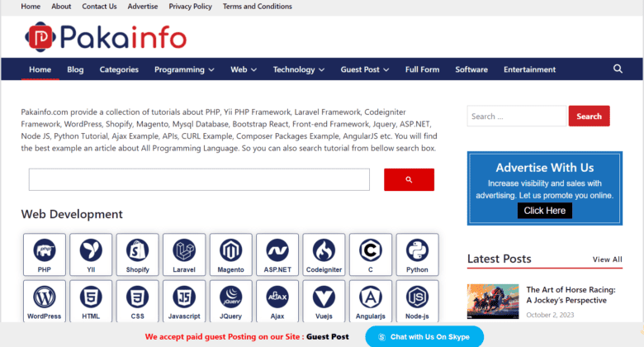Click the horse racing post thumbnail
The height and width of the screenshot is (347, 644).
coord(493,302)
